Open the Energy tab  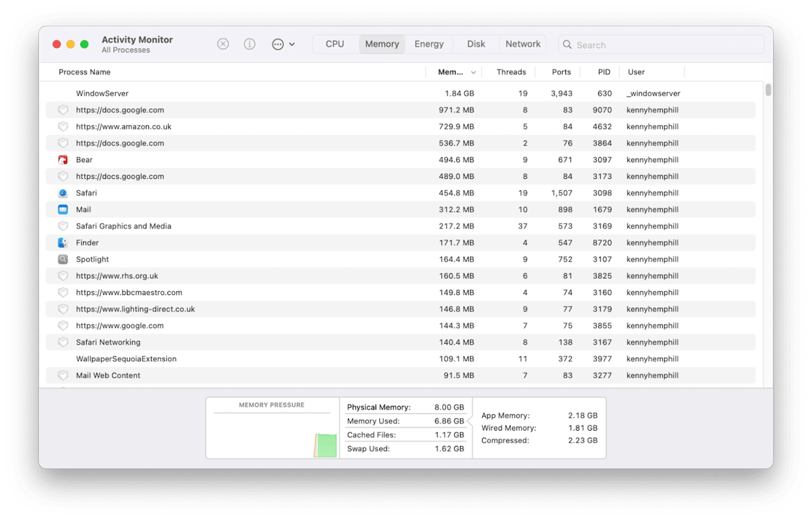[429, 44]
